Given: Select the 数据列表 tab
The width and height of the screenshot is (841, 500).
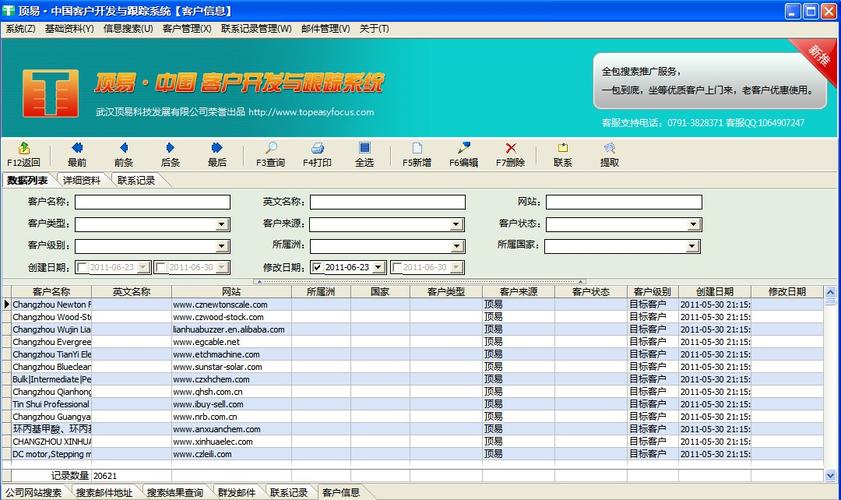Looking at the screenshot, I should [x=27, y=181].
